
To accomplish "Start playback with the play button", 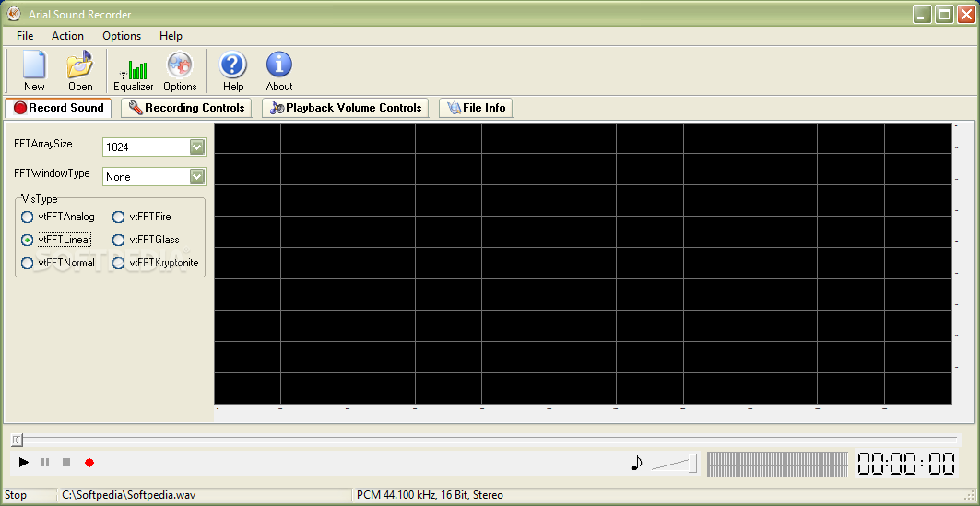I will 24,463.
